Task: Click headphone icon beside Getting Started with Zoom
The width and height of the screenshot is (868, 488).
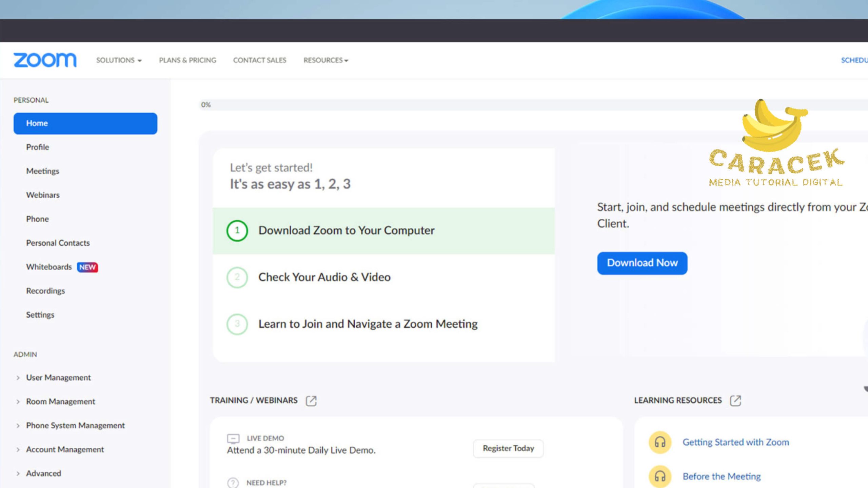Action: pos(660,442)
